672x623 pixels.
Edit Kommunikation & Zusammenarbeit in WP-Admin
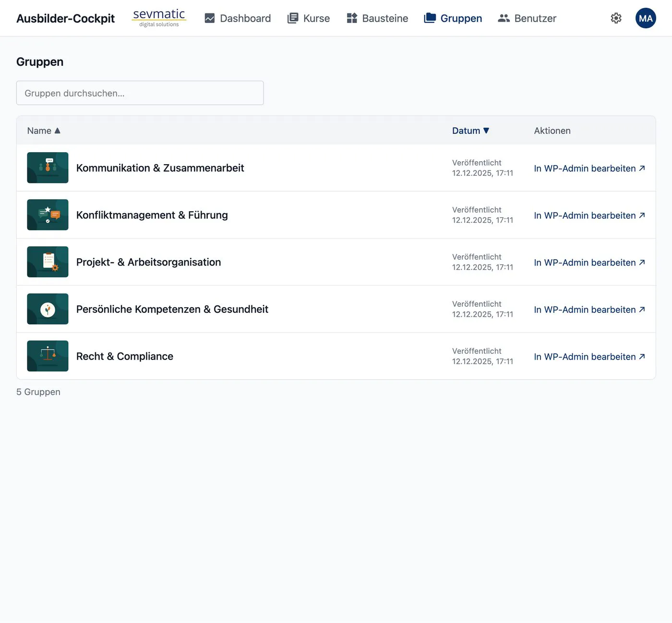point(589,168)
